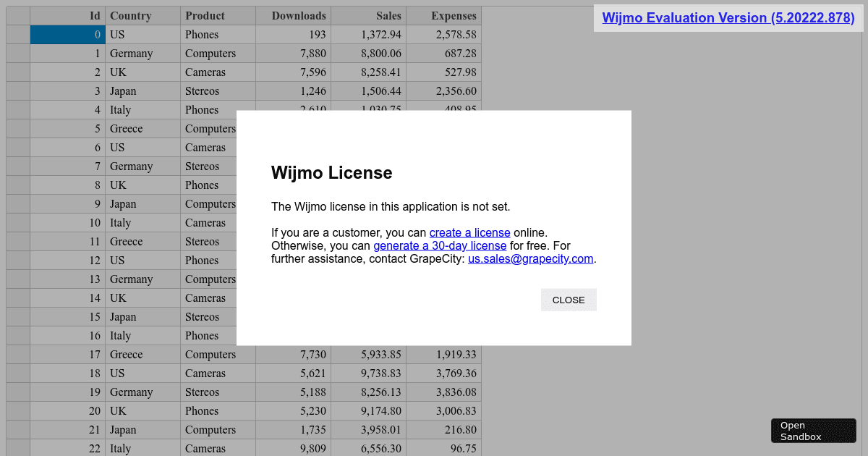
Task: Open the Wijmo Evaluation Version link
Action: click(x=728, y=18)
